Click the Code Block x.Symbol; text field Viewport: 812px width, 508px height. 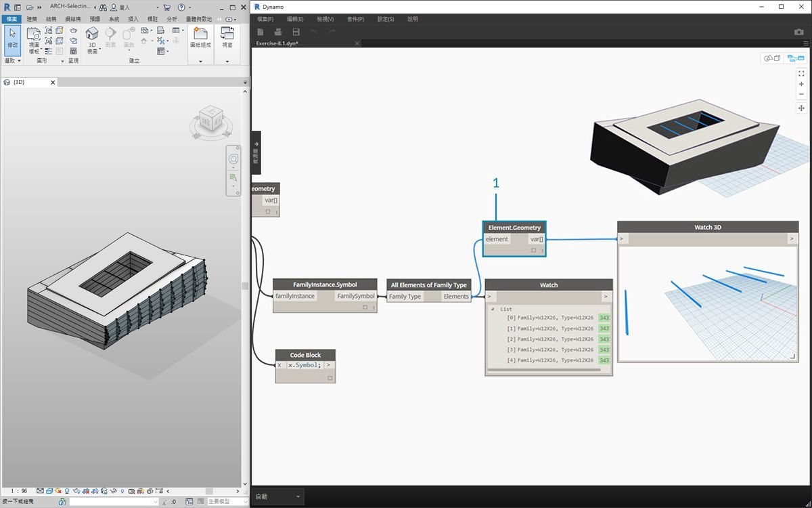click(304, 365)
